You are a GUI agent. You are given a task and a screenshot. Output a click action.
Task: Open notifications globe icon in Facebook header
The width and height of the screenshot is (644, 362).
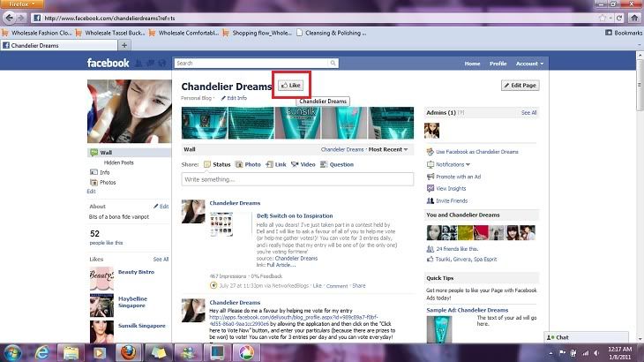pos(162,64)
